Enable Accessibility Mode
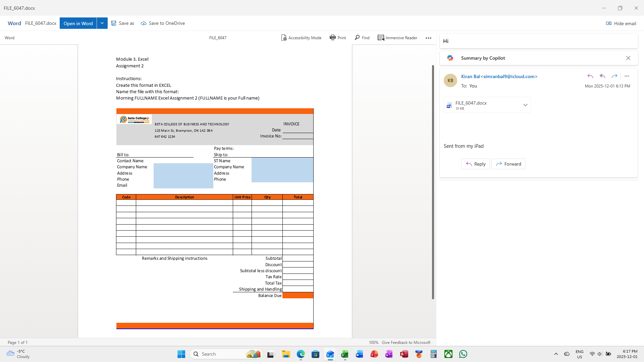Viewport: 644px width, 362px height. (301, 38)
